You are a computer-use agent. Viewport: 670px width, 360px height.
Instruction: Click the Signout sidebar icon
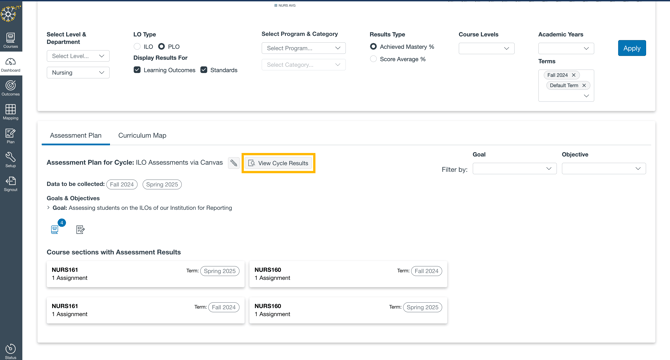11,184
